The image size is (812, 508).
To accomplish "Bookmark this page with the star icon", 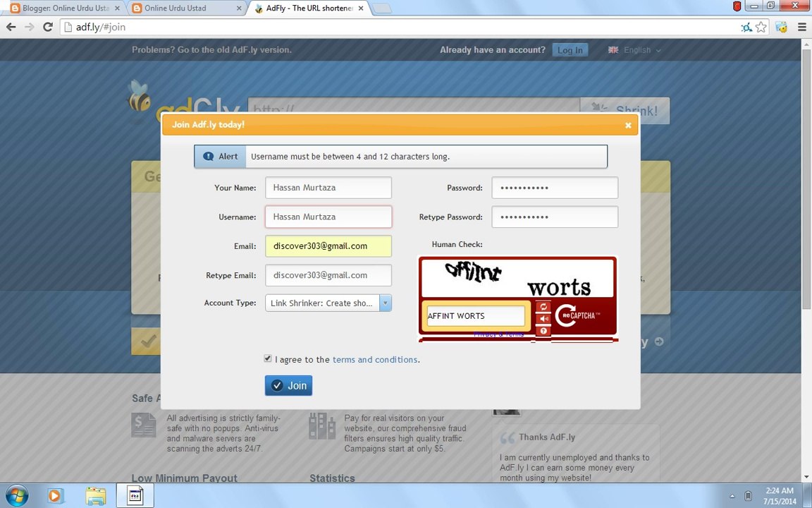I will click(761, 27).
